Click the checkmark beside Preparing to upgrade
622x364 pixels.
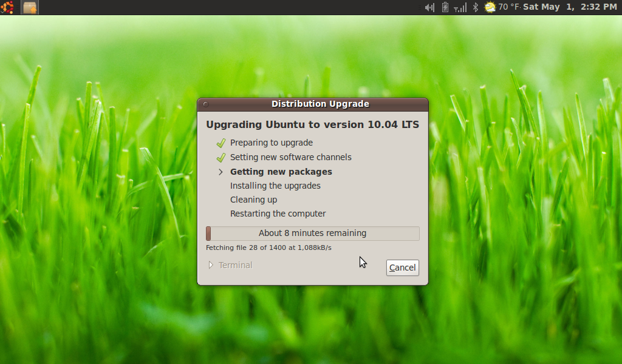[221, 143]
